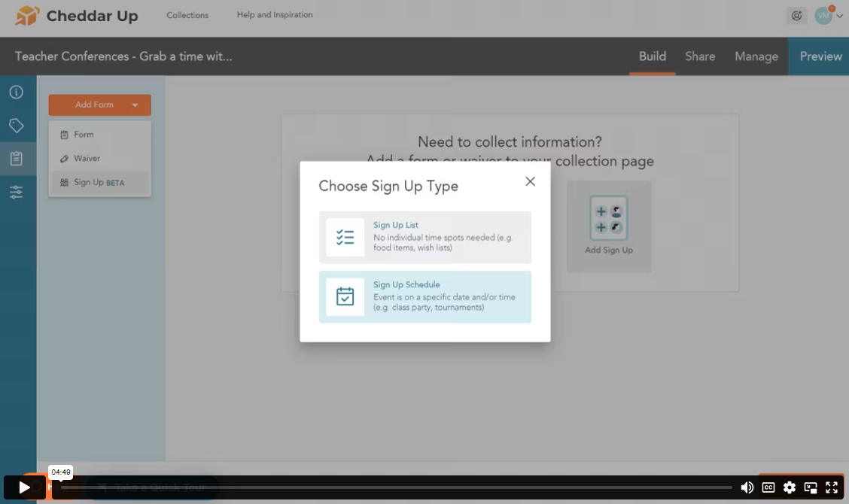Open the Preview tab
Viewport: 849px width, 504px height.
(x=820, y=56)
